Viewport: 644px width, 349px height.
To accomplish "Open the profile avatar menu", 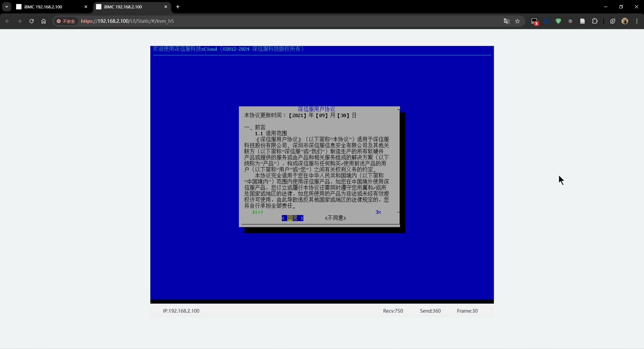I will (625, 21).
